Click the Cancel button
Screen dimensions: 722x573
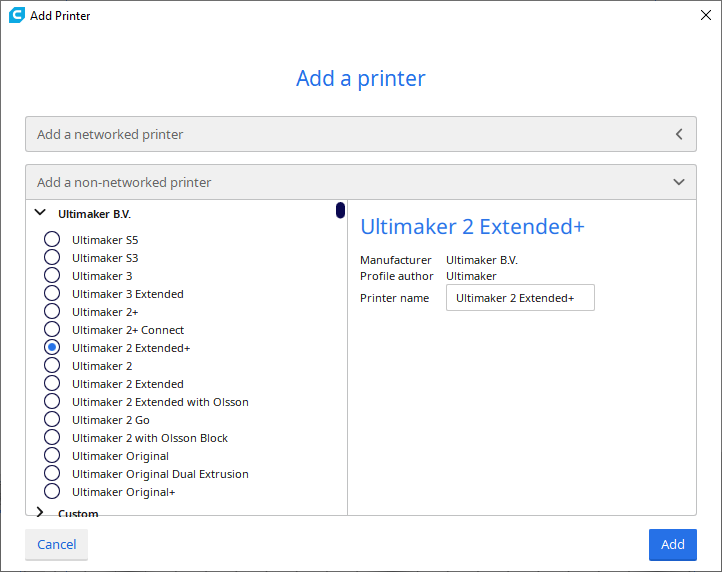pyautogui.click(x=57, y=544)
